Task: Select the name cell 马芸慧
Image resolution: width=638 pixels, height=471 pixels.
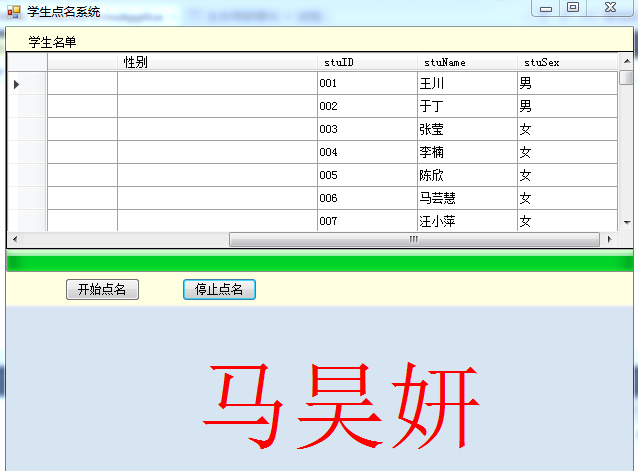Action: click(468, 198)
